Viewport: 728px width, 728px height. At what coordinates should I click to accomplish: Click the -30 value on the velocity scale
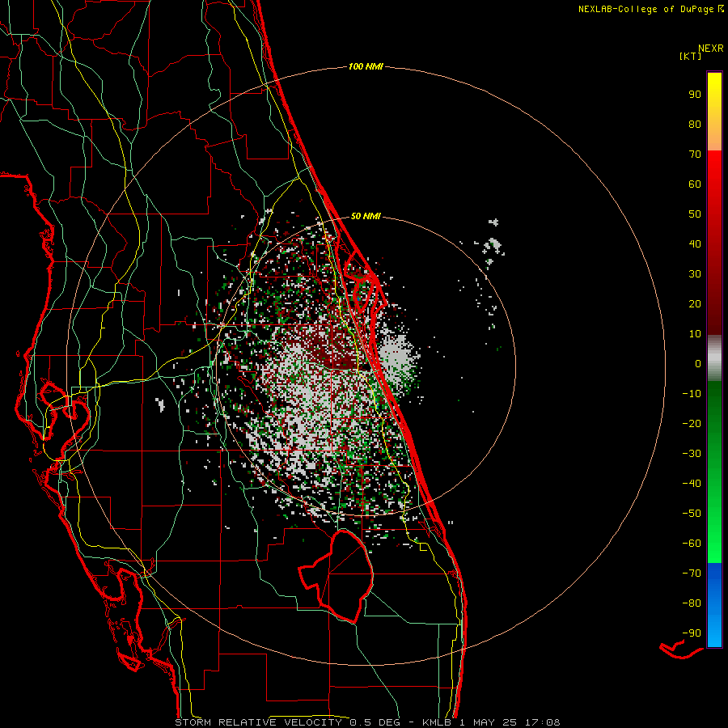click(x=692, y=454)
